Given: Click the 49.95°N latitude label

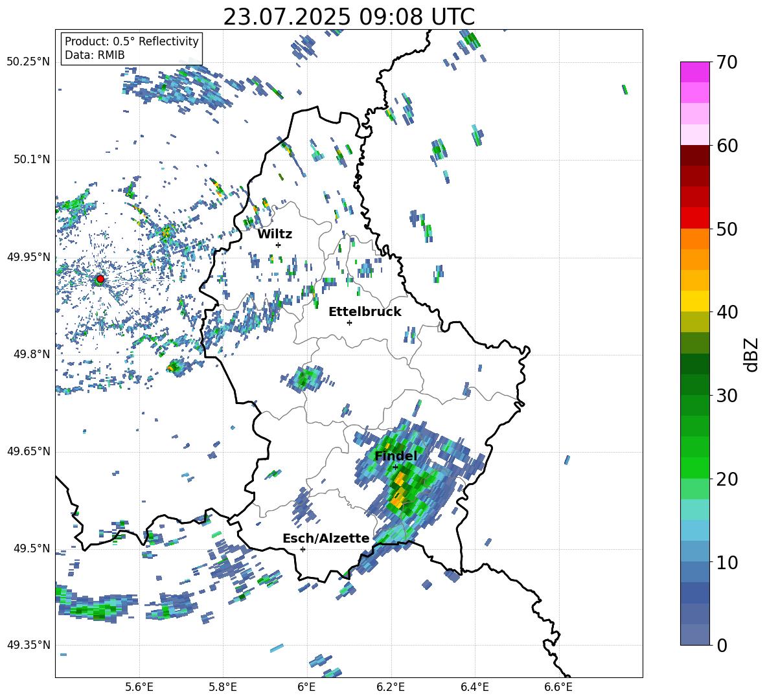Looking at the screenshot, I should click(29, 257).
